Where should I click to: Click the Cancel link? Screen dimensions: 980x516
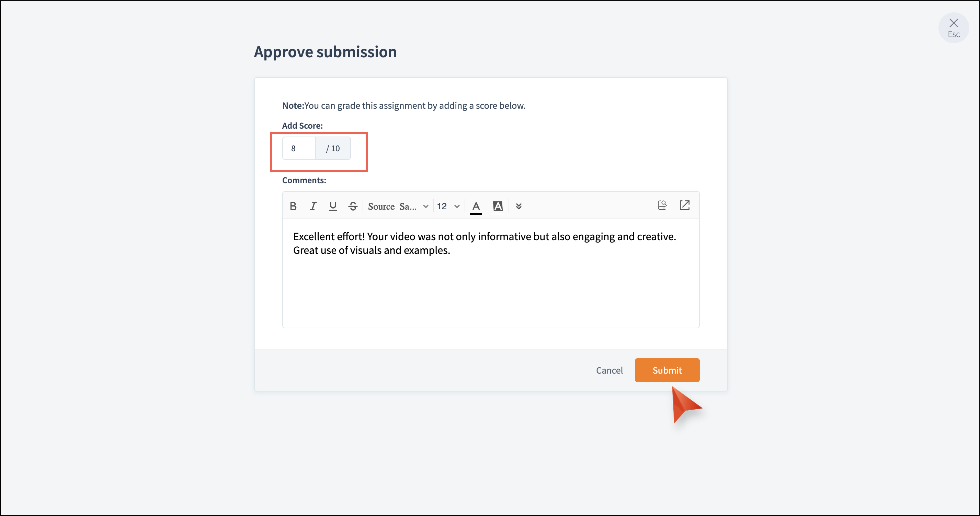pos(609,371)
